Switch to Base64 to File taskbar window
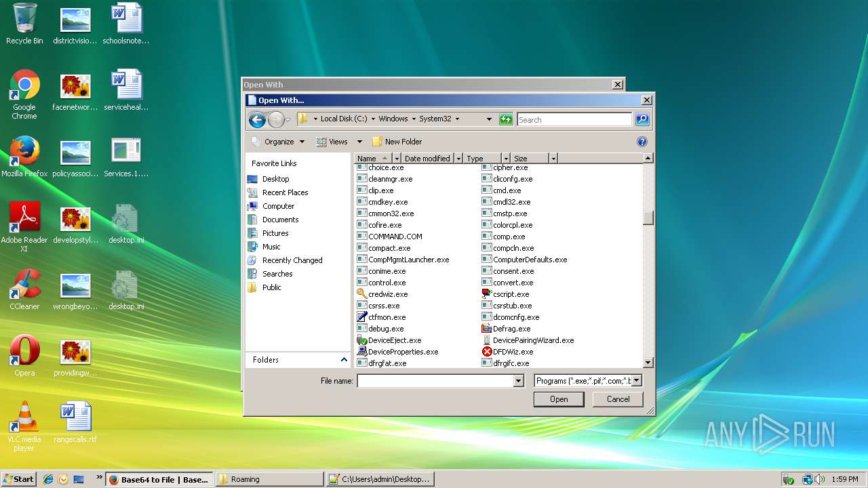The height and width of the screenshot is (488, 868). [160, 479]
